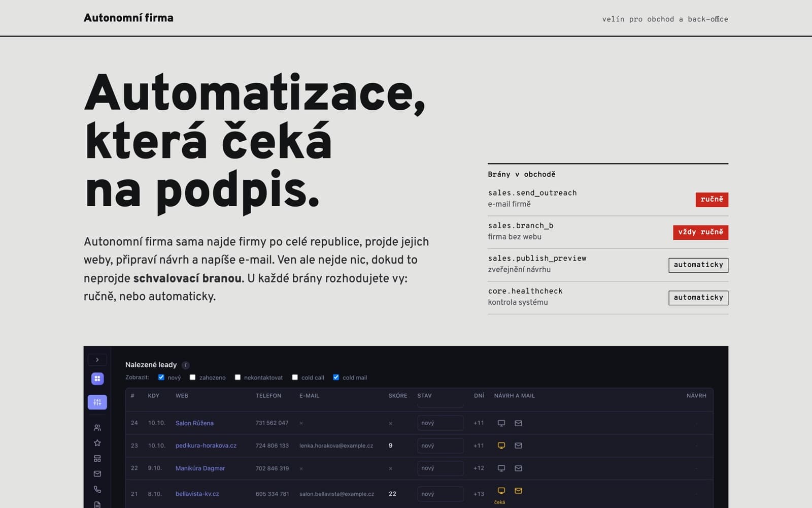Viewport: 812px width, 508px height.
Task: Open the mail icon for Manikúra Dagmar
Action: click(518, 468)
